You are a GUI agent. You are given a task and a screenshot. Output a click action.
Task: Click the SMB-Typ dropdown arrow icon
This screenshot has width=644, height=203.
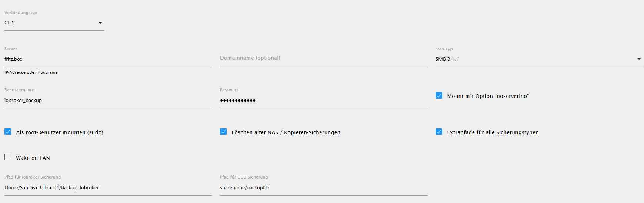click(639, 59)
